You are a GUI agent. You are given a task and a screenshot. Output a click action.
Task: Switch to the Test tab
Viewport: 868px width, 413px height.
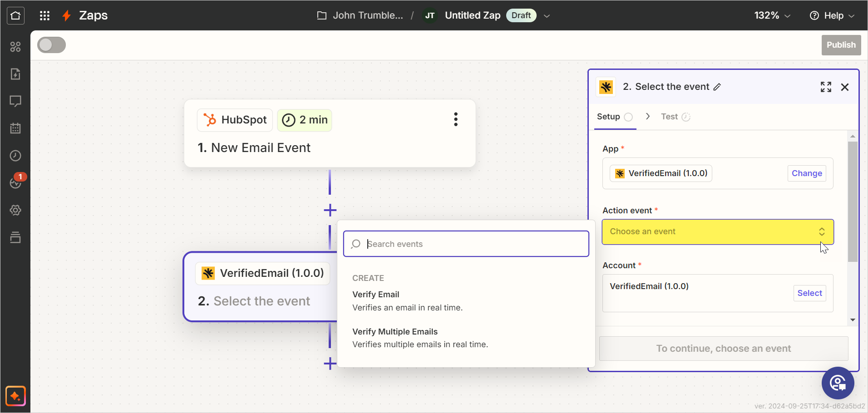click(676, 117)
